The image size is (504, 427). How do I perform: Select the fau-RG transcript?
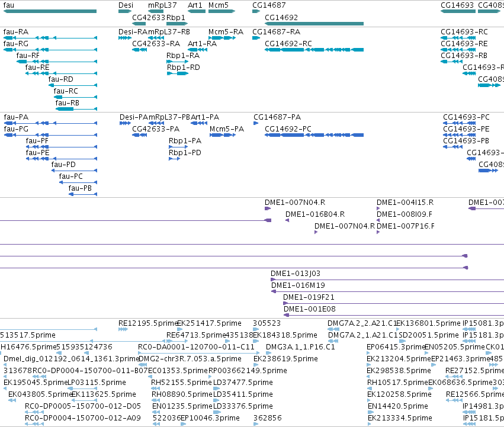click(50, 50)
